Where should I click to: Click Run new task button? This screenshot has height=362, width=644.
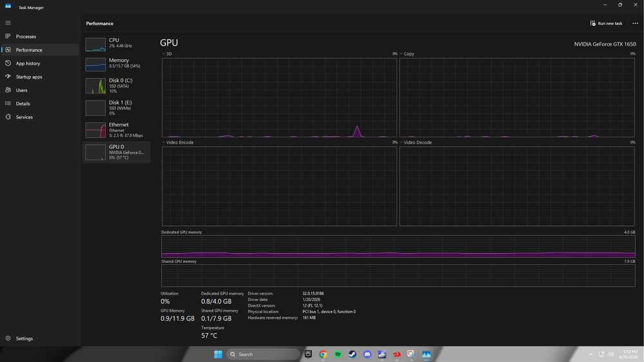(606, 23)
